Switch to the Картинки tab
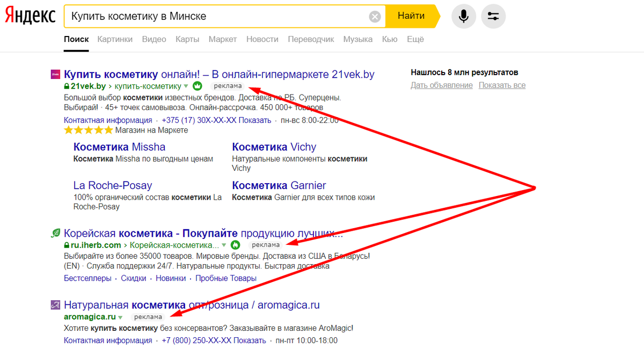 (x=115, y=39)
